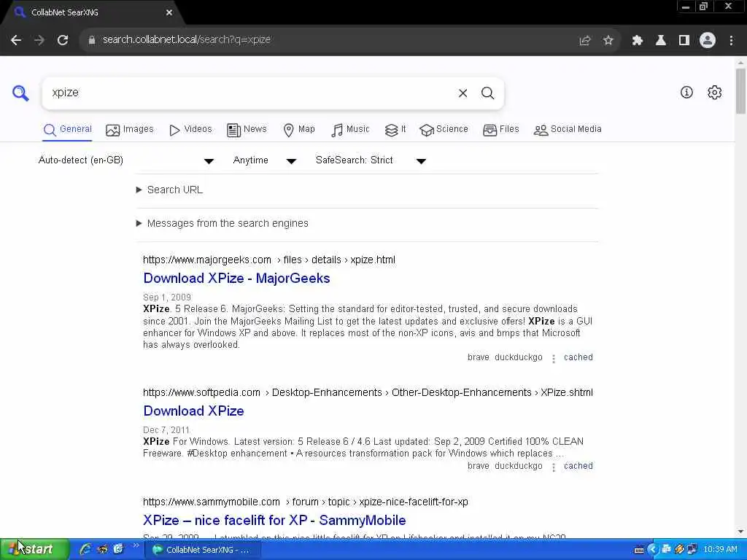The width and height of the screenshot is (747, 560).
Task: Switch to the Images tab
Action: [x=130, y=130]
